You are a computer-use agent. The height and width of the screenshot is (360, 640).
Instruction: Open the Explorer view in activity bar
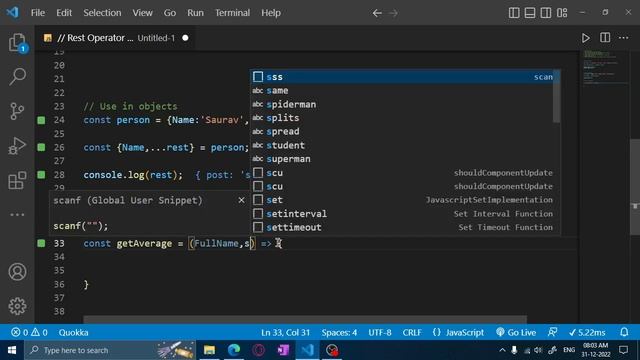click(x=17, y=42)
